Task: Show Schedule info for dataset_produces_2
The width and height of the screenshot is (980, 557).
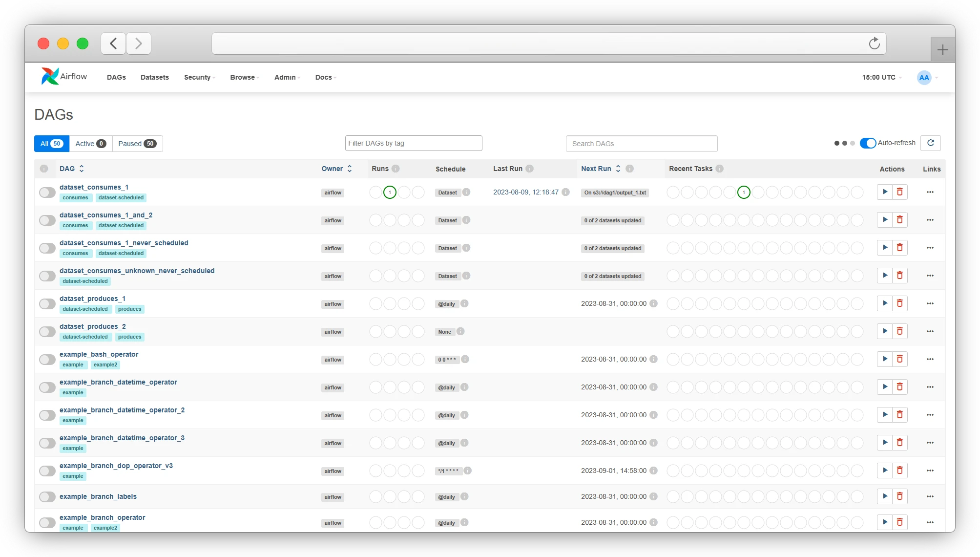Action: (460, 331)
